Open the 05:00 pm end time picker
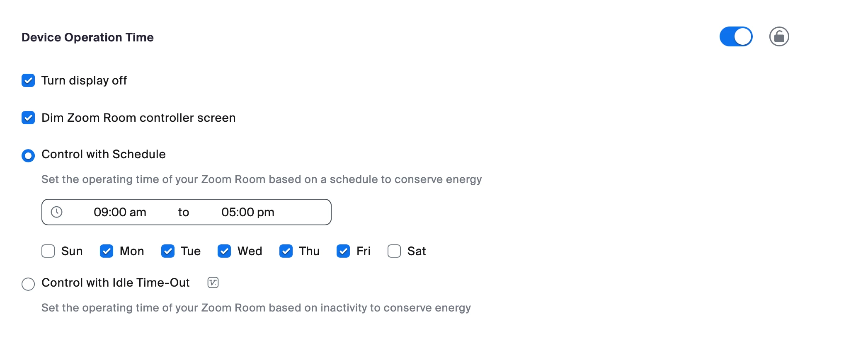This screenshot has width=868, height=338. click(247, 212)
